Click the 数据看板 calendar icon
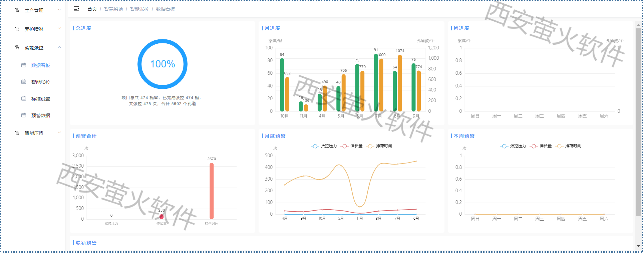The image size is (644, 253). [24, 65]
